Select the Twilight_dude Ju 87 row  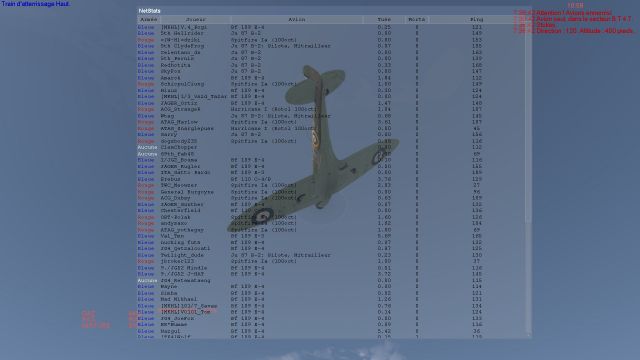(331, 255)
